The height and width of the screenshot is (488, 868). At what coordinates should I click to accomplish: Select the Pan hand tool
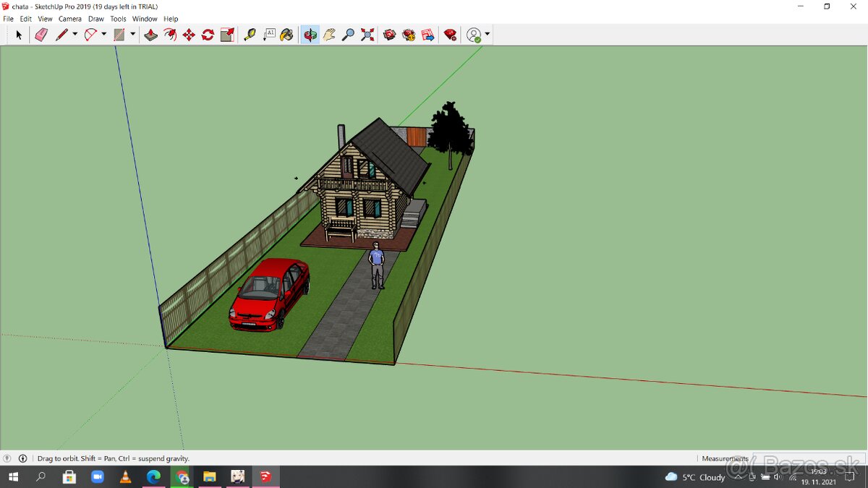click(x=329, y=35)
